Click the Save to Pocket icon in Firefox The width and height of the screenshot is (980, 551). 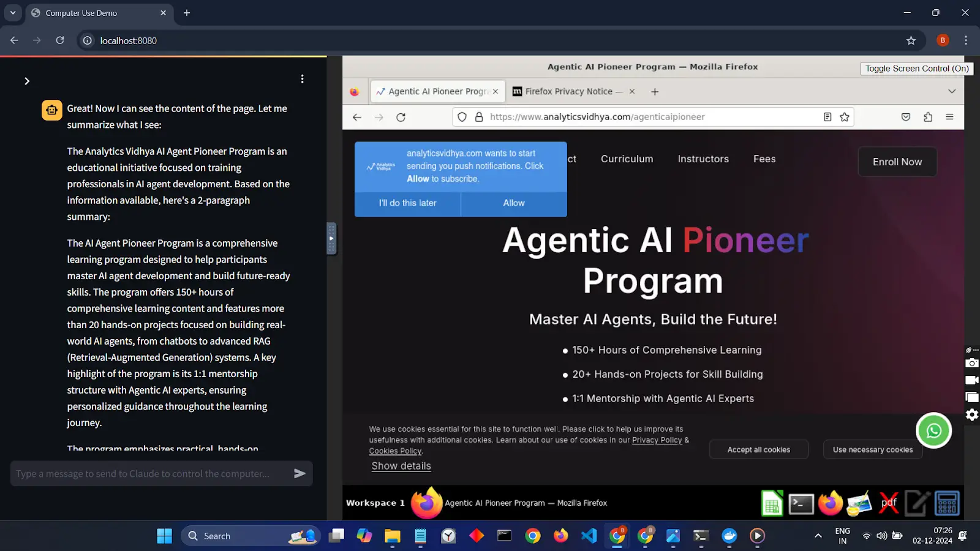pyautogui.click(x=906, y=117)
